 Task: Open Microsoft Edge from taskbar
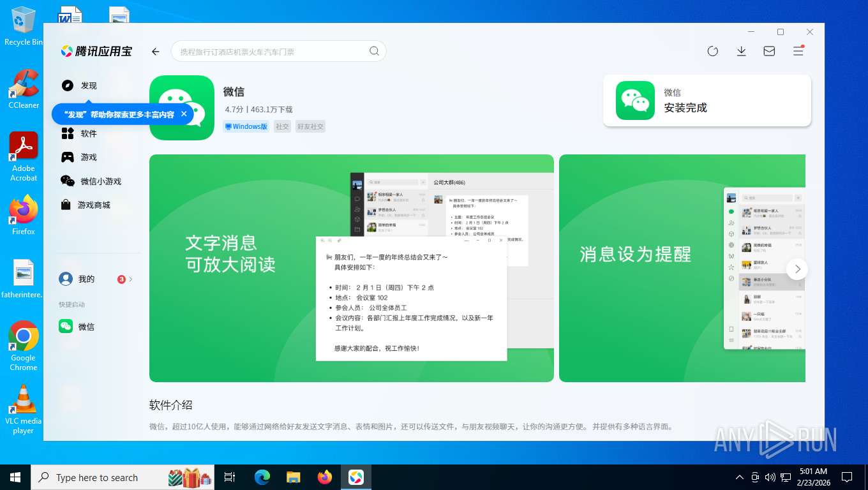click(262, 477)
